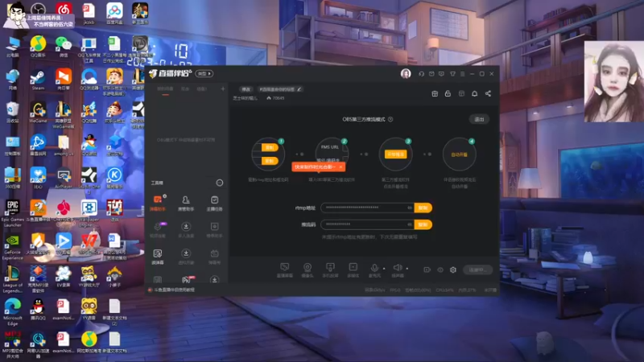This screenshot has height=362, width=644.
Task: Add the screen capture source
Action: (x=285, y=270)
